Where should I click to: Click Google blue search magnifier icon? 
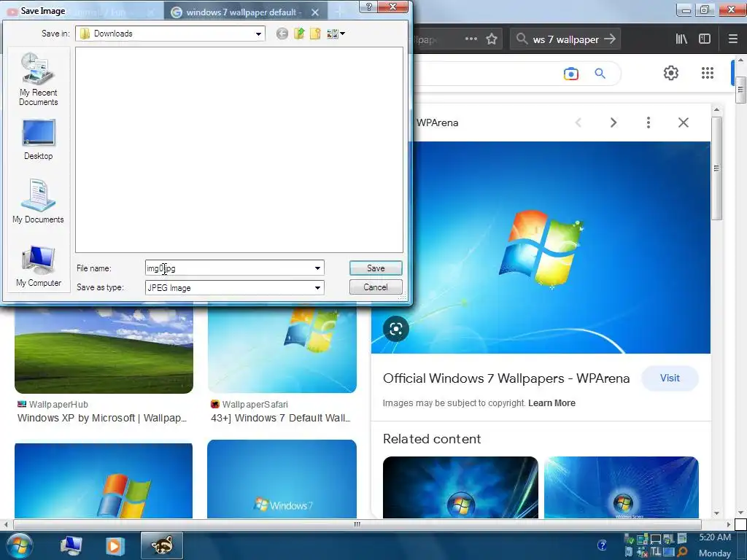point(600,74)
